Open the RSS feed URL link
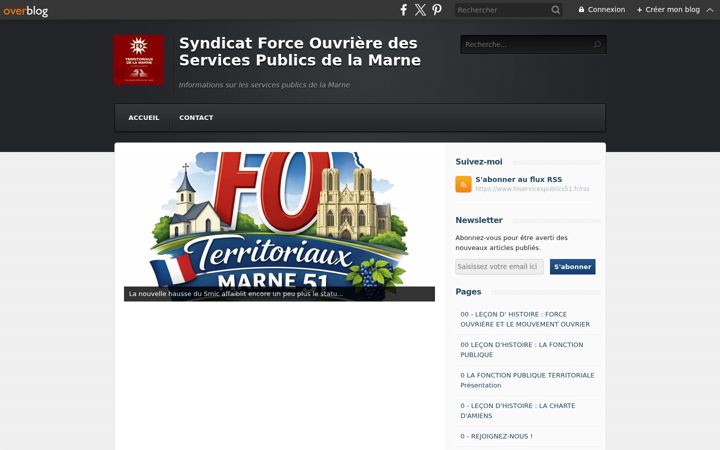Image resolution: width=720 pixels, height=450 pixels. 532,189
